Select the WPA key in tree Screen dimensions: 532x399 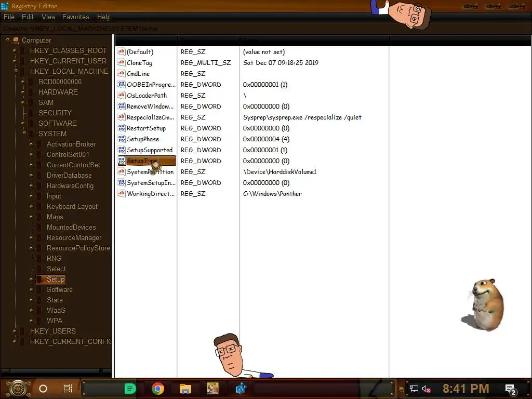click(x=54, y=321)
